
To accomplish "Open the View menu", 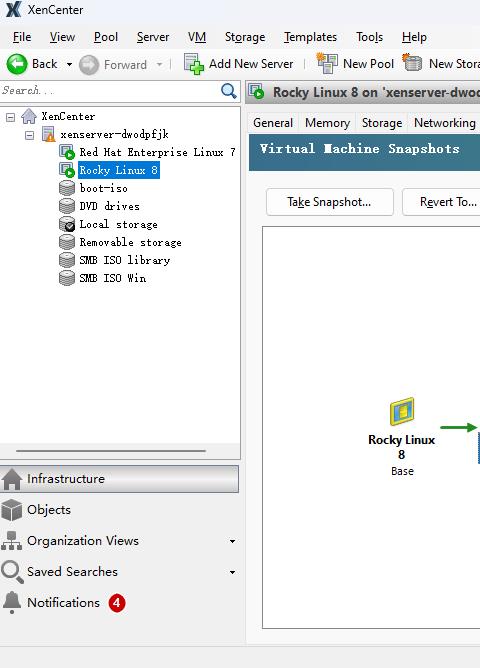I will click(62, 37).
